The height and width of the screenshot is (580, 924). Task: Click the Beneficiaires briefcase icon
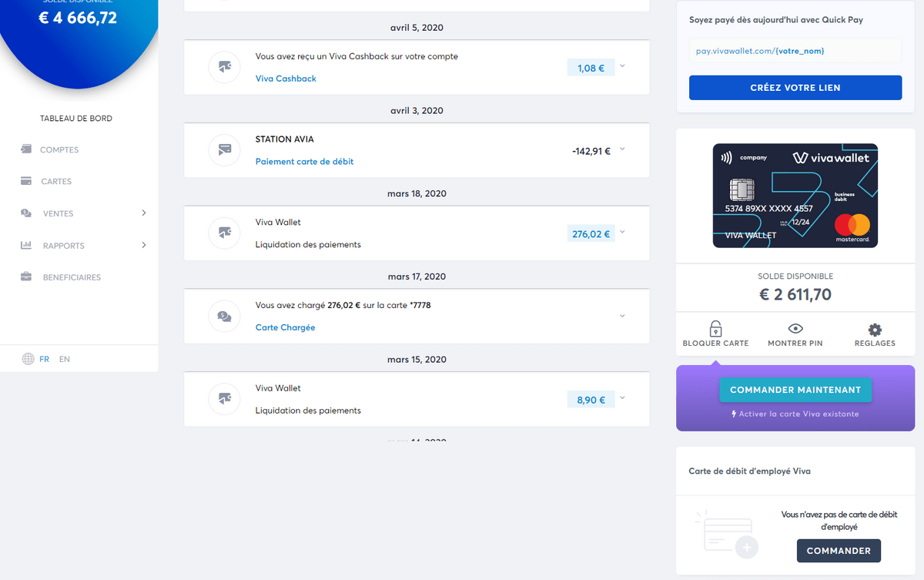pos(26,277)
